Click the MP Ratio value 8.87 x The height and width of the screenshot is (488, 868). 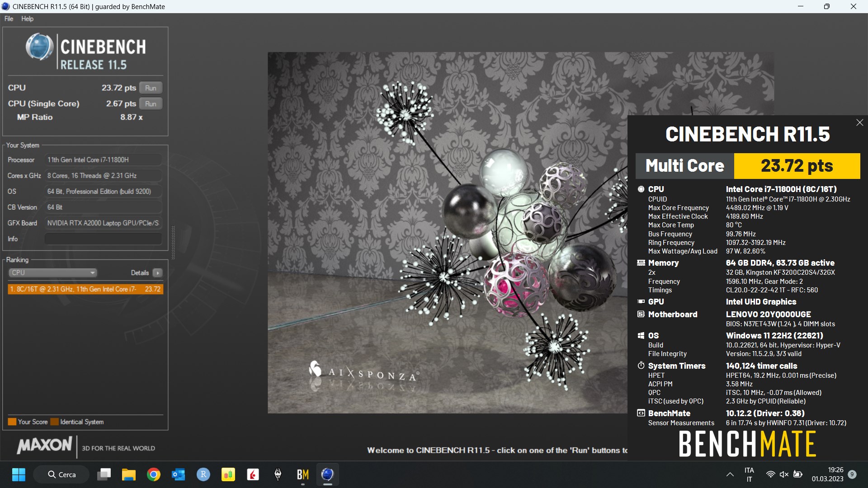click(x=132, y=117)
